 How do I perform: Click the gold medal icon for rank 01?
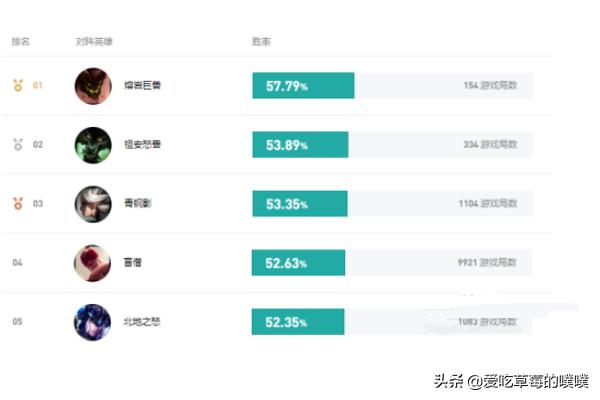18,85
